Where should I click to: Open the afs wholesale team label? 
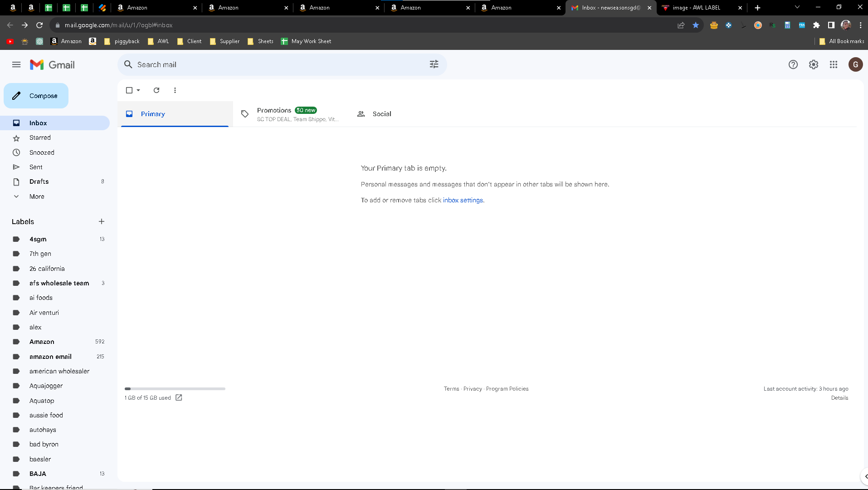(x=55, y=283)
